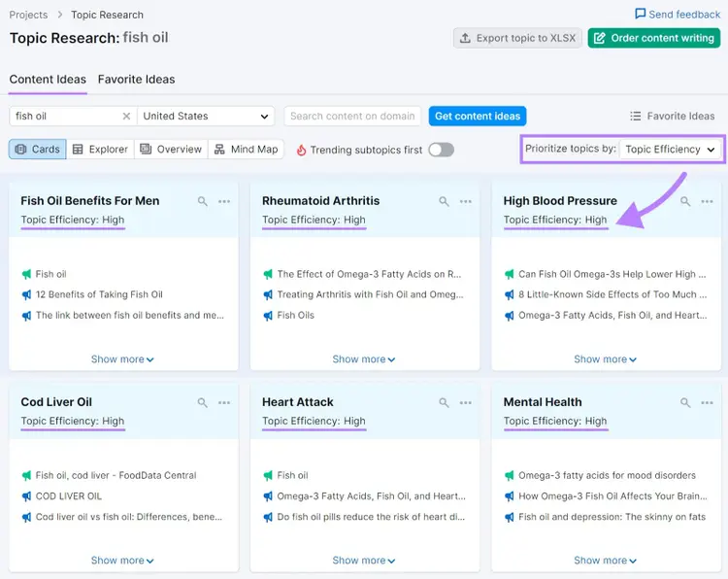Expand Show more on Mental Health card
The image size is (728, 579).
click(605, 561)
